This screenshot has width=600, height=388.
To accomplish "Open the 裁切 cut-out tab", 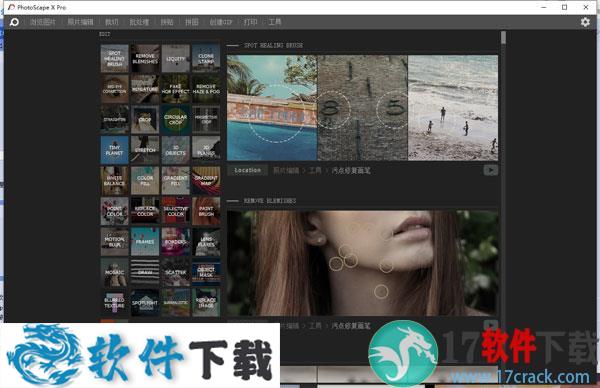I will click(x=112, y=22).
